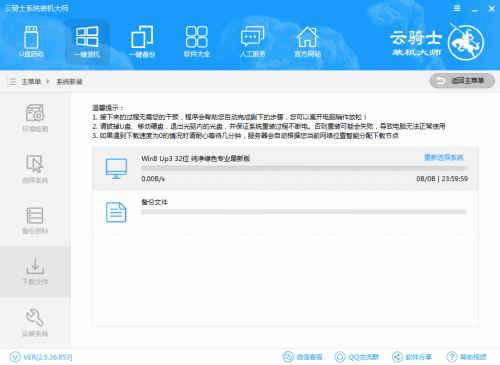
Task: Click the Win8 download progress bar
Action: pyautogui.click(x=304, y=168)
